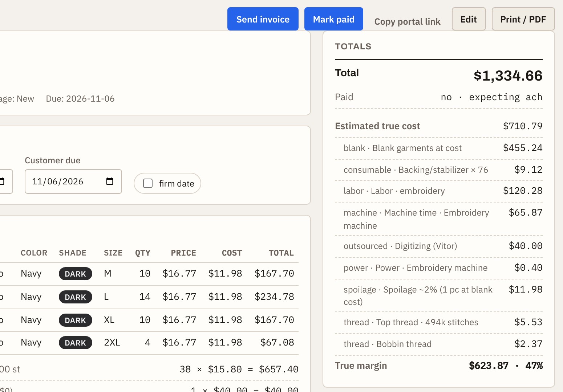Click the TOTAL column header
The width and height of the screenshot is (563, 392).
pos(281,253)
